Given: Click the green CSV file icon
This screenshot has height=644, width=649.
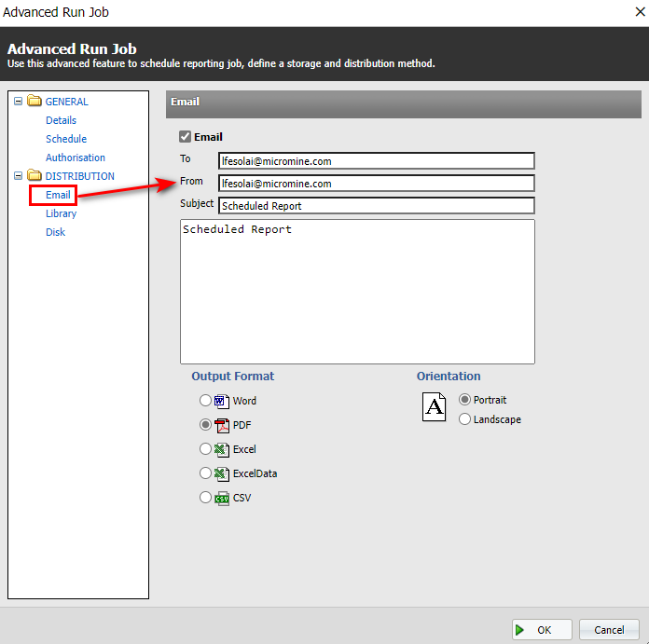Looking at the screenshot, I should [x=222, y=498].
